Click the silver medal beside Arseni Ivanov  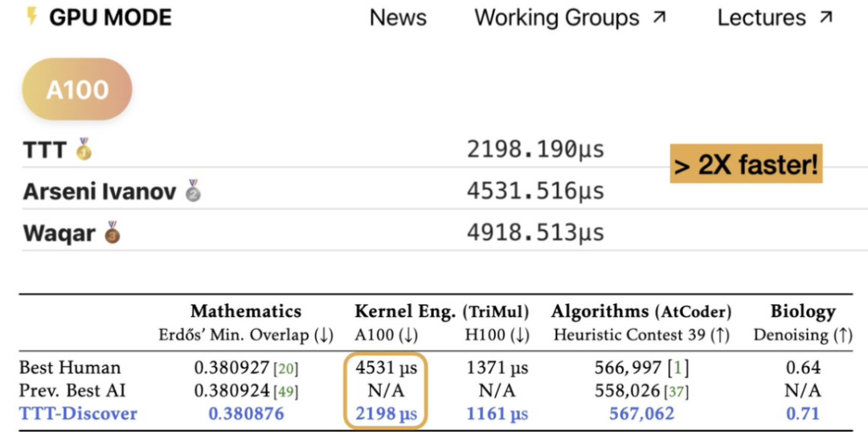coord(193,191)
